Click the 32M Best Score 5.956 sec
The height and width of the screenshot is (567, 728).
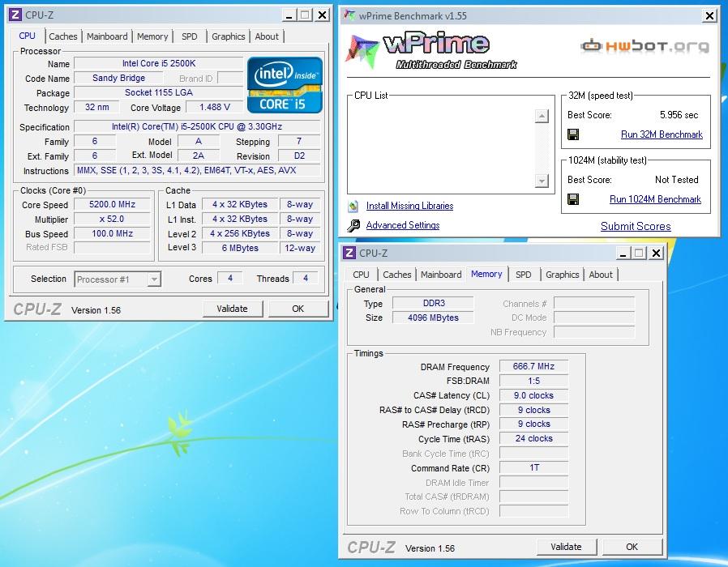(679, 115)
